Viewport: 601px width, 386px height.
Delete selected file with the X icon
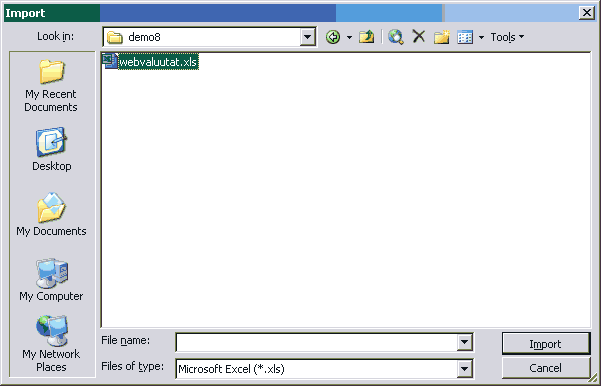[x=419, y=37]
